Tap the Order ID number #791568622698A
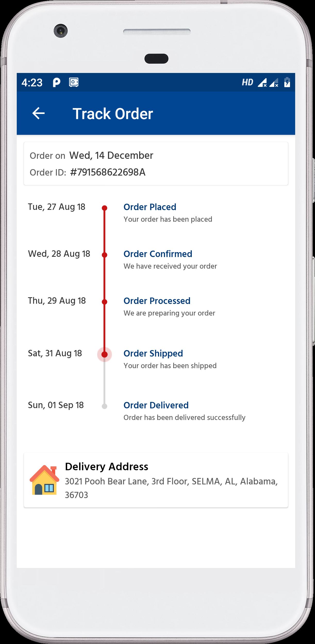The width and height of the screenshot is (315, 644). (x=108, y=172)
